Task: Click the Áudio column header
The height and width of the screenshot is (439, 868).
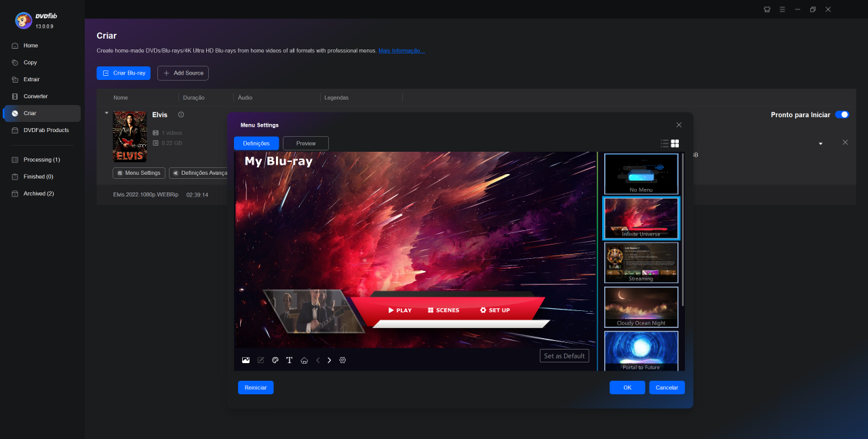Action: (x=245, y=98)
